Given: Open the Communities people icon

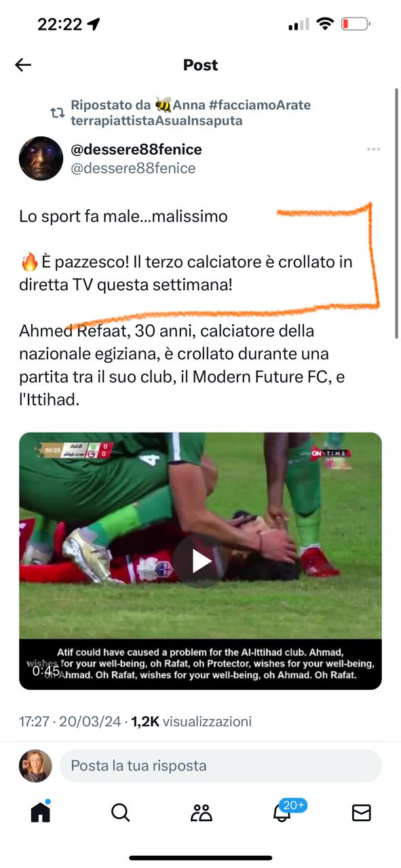Looking at the screenshot, I should pyautogui.click(x=201, y=812).
